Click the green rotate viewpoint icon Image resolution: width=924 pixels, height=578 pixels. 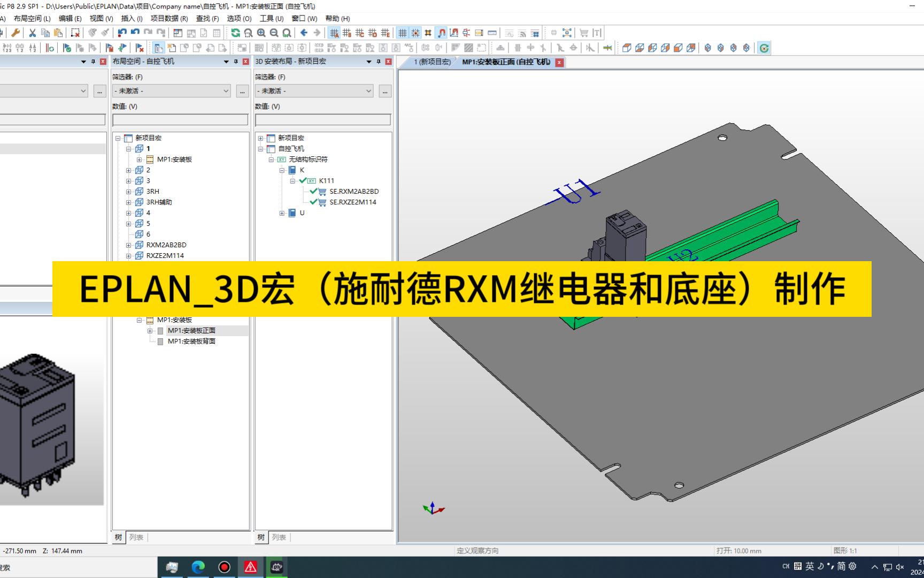(764, 48)
